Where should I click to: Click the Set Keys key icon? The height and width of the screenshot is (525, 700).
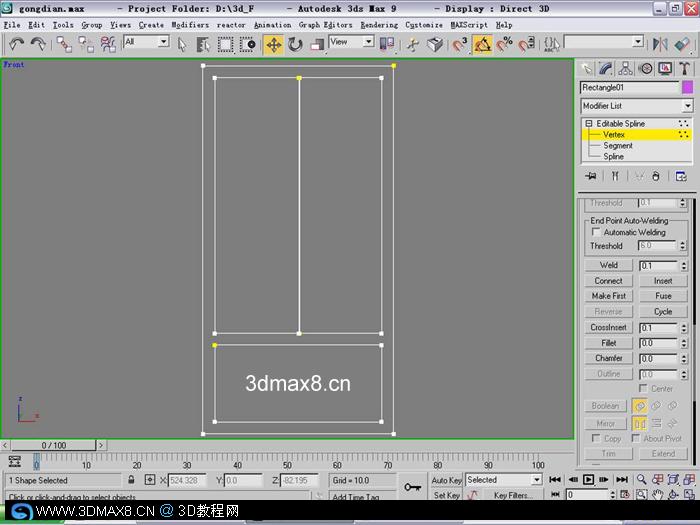point(412,487)
